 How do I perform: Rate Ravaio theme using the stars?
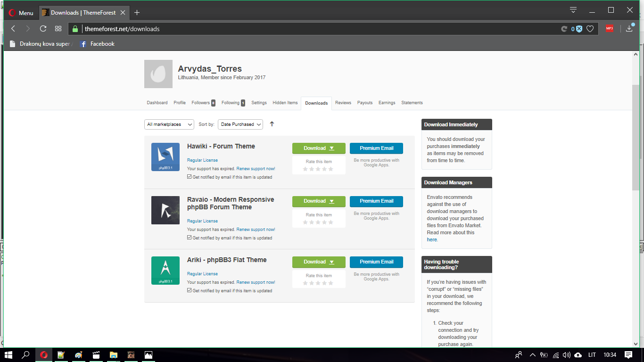318,222
